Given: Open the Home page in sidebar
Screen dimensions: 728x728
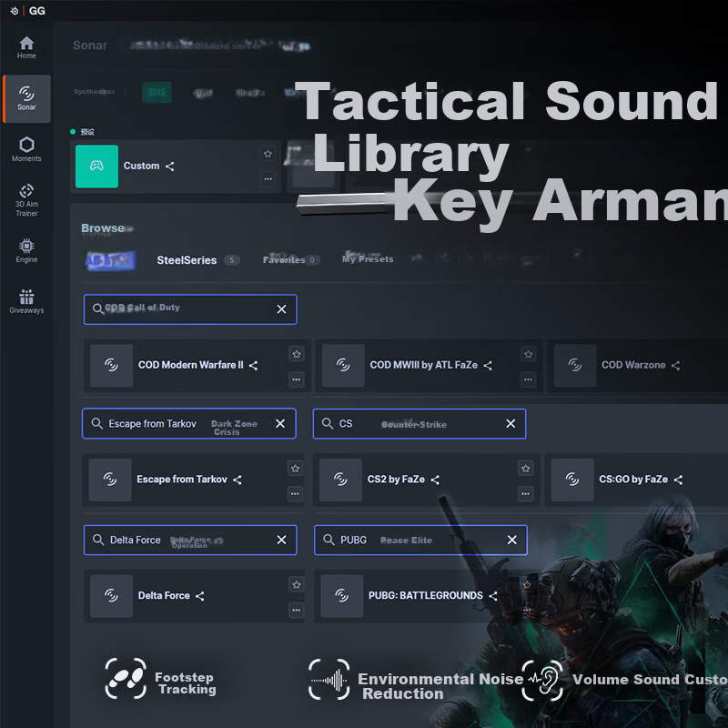Looking at the screenshot, I should tap(26, 47).
